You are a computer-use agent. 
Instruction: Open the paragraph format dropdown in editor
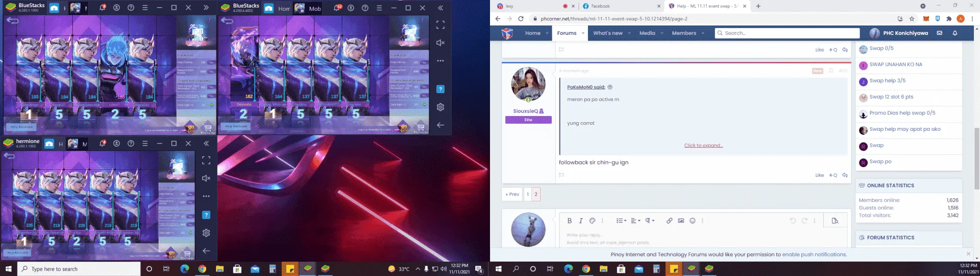(650, 221)
